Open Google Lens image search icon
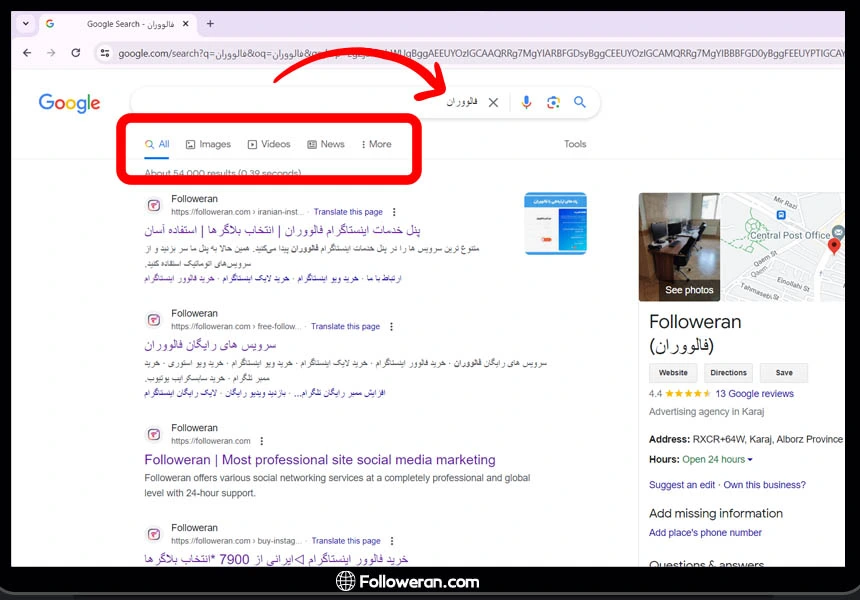The height and width of the screenshot is (600, 860). click(553, 102)
